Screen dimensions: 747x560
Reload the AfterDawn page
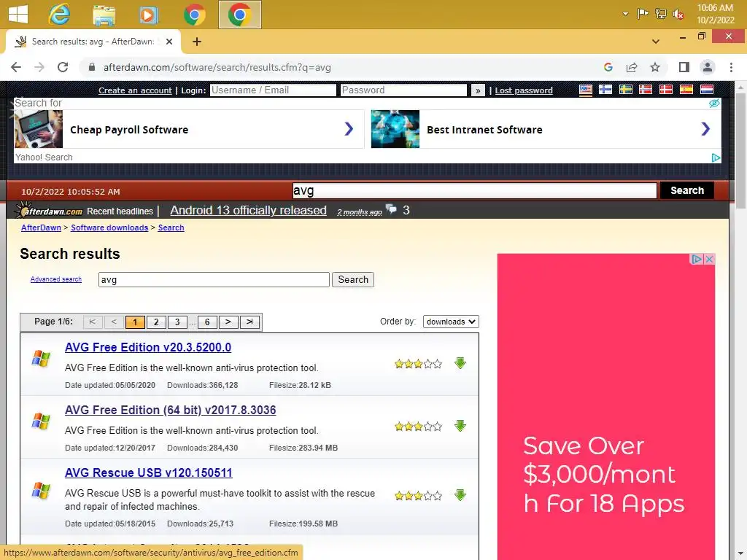click(x=63, y=67)
